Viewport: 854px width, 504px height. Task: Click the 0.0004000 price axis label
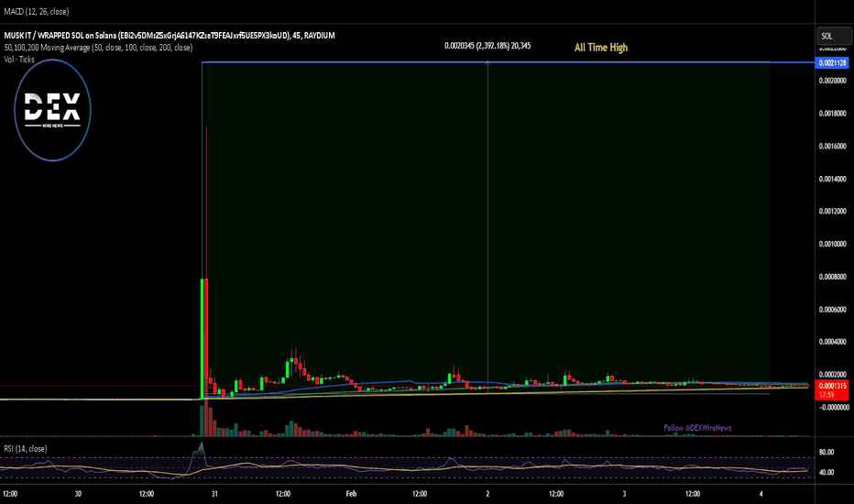tap(833, 342)
